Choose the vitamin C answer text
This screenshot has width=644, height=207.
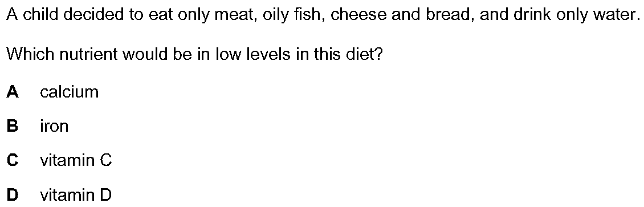[x=76, y=161]
